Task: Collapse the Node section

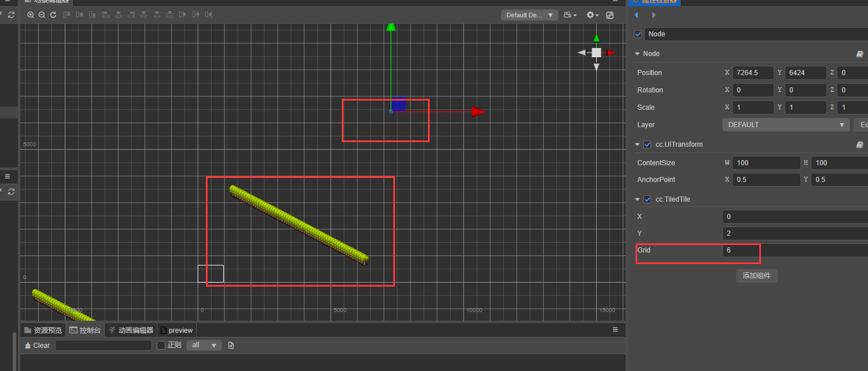Action: pos(637,54)
